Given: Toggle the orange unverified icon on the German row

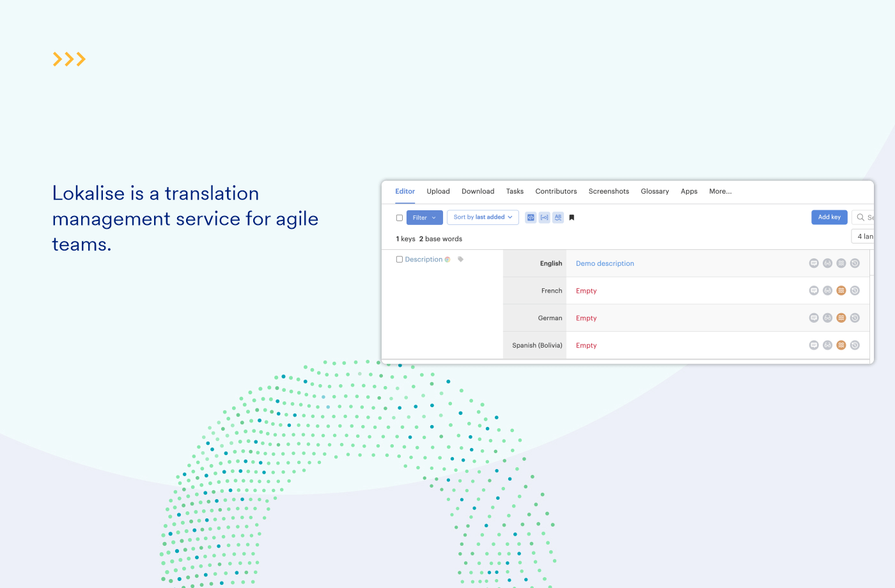Looking at the screenshot, I should 841,318.
